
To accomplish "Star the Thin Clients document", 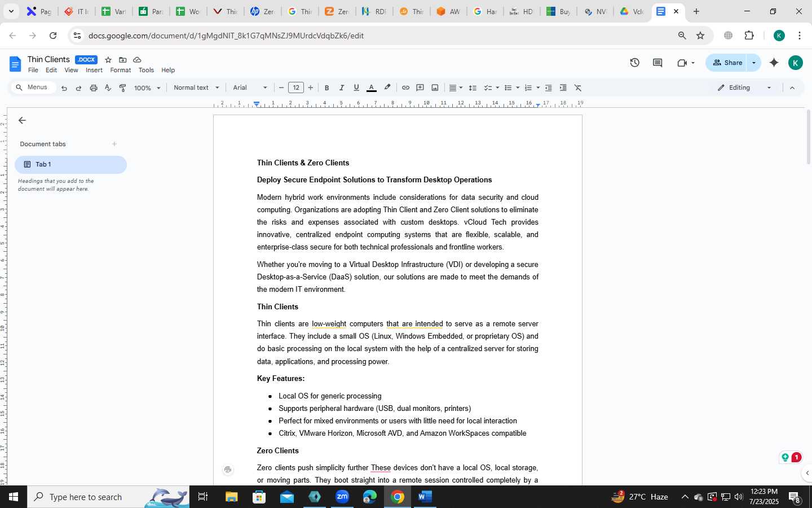I will click(x=108, y=60).
